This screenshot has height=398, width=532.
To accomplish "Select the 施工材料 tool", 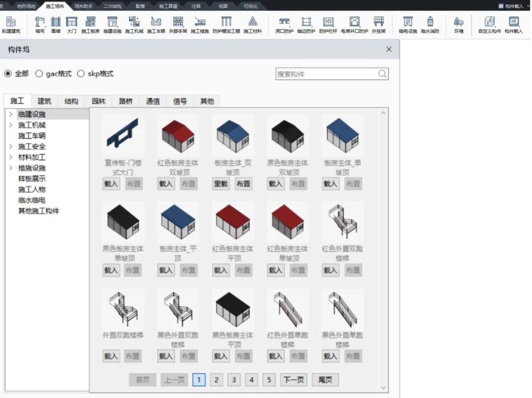I will [x=252, y=25].
